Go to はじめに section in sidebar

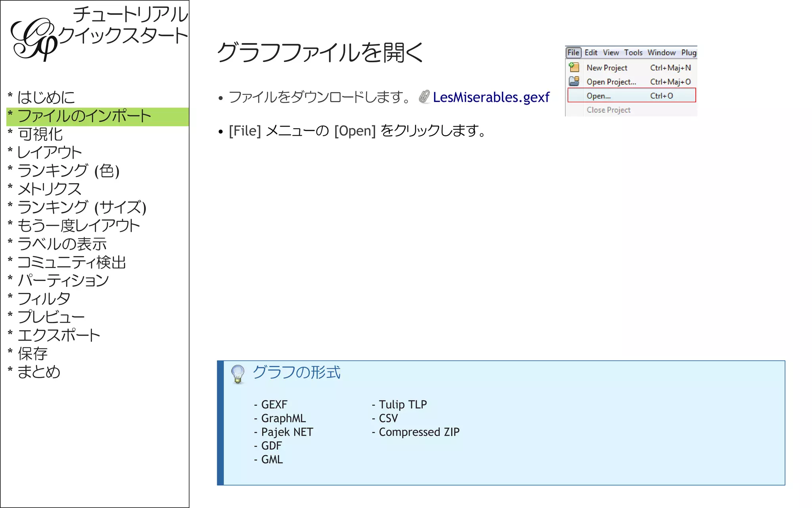[x=46, y=98]
